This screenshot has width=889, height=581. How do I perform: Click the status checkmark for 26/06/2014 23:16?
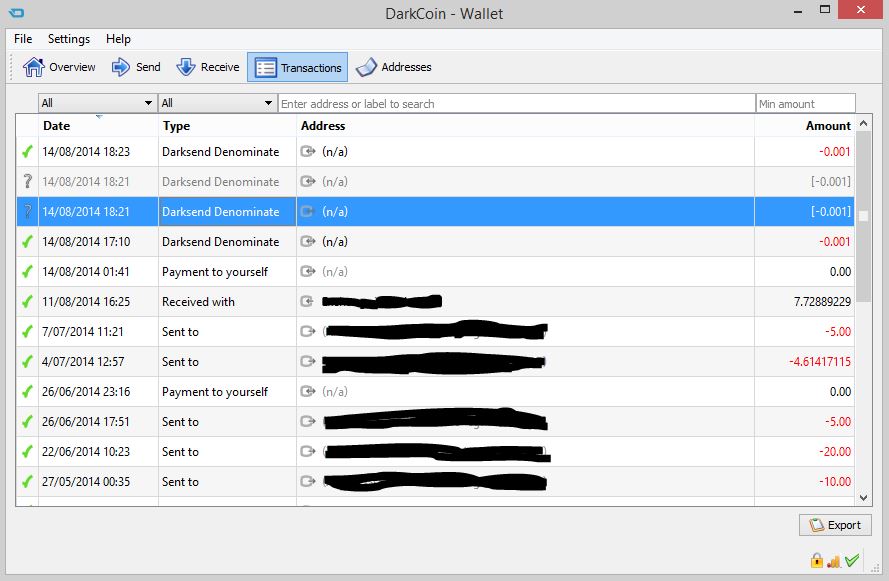tap(27, 392)
